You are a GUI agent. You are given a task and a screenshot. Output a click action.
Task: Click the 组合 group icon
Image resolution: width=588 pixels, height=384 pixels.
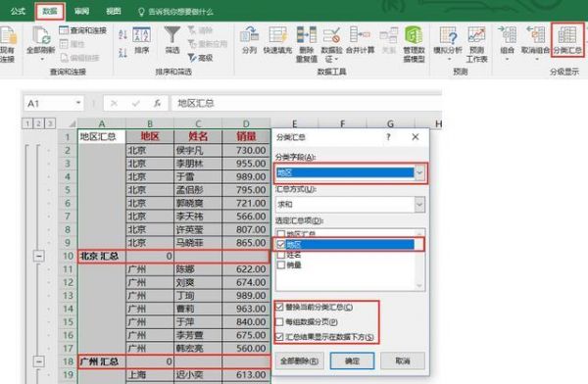(x=507, y=36)
